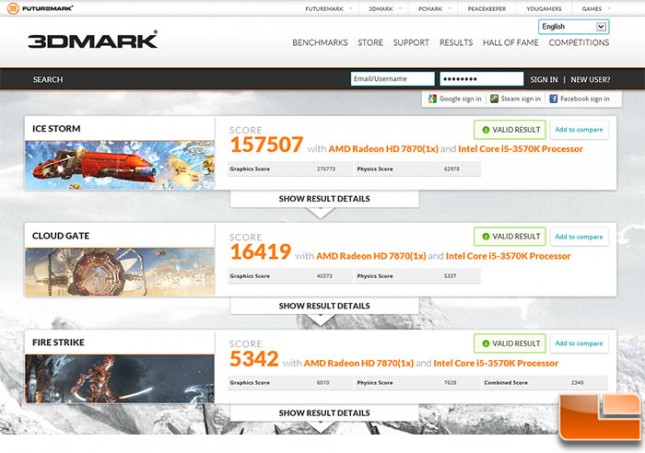Click Cloud Gate Physics Score row
This screenshot has width=645, height=453.
[417, 276]
